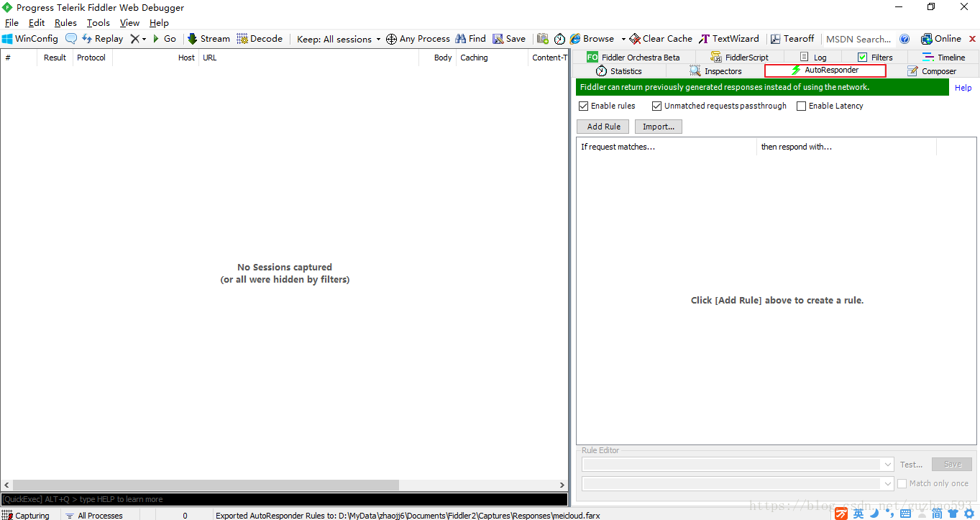
Task: Open WinConfig from the toolbar
Action: pyautogui.click(x=30, y=39)
